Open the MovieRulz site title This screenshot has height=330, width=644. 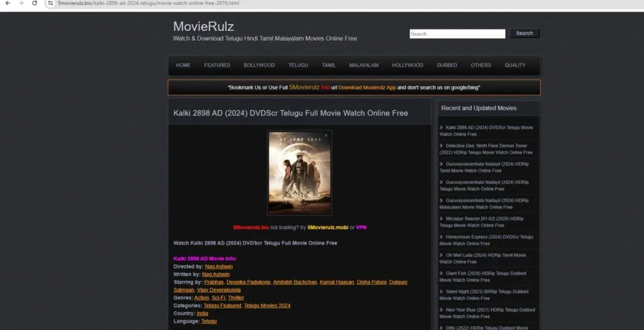click(203, 26)
